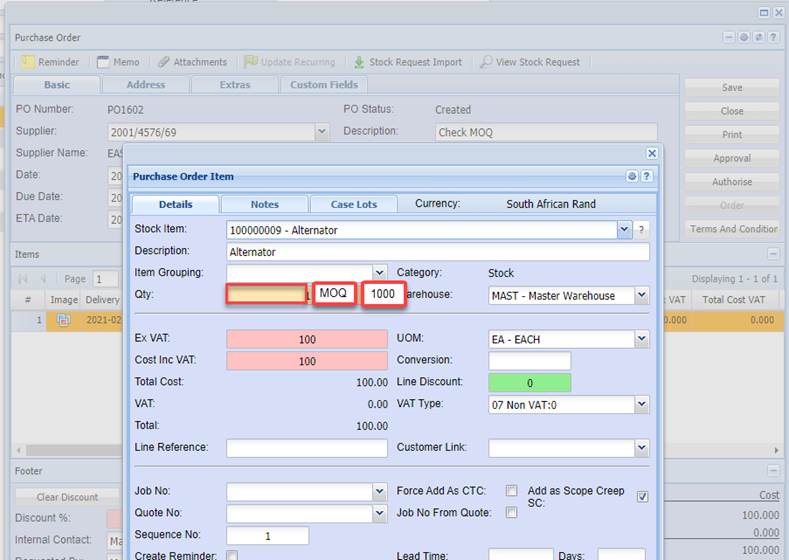The height and width of the screenshot is (560, 789).
Task: Enable the Force Add As CTC checkbox
Action: point(511,491)
